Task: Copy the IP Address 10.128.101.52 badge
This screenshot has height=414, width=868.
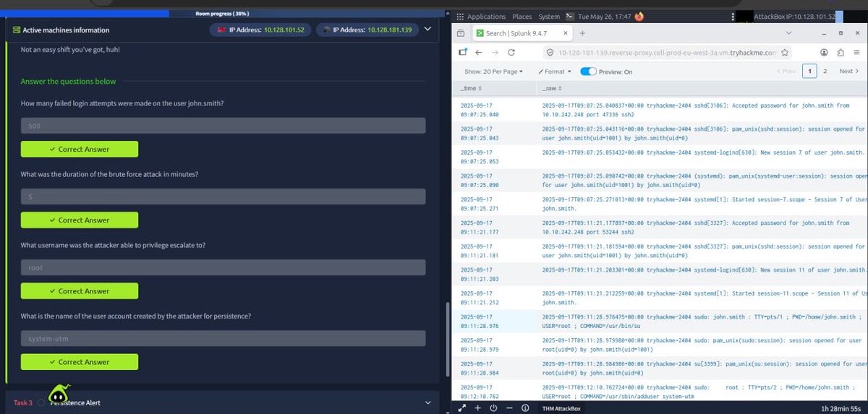Action: tap(260, 30)
